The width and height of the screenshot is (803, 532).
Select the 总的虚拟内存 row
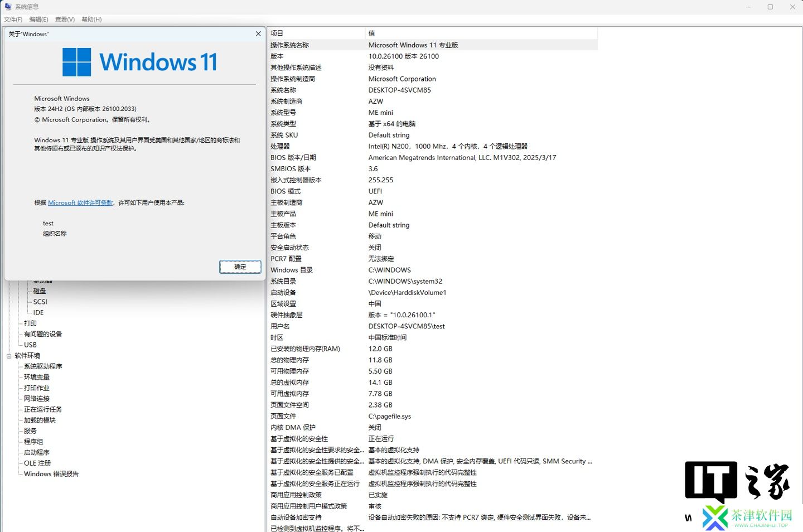(x=432, y=383)
